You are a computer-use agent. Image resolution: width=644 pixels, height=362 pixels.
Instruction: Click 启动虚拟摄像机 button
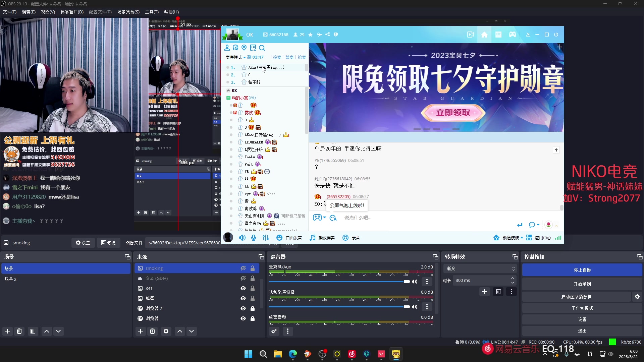(576, 297)
